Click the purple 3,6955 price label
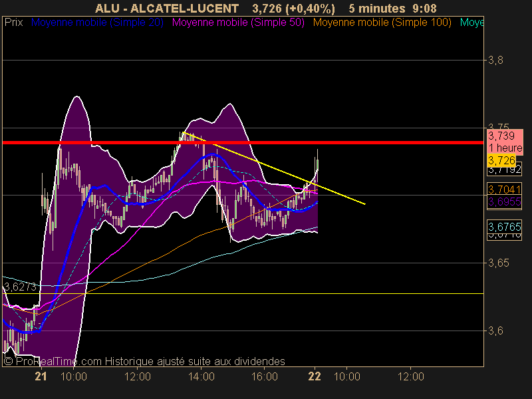 pos(504,202)
